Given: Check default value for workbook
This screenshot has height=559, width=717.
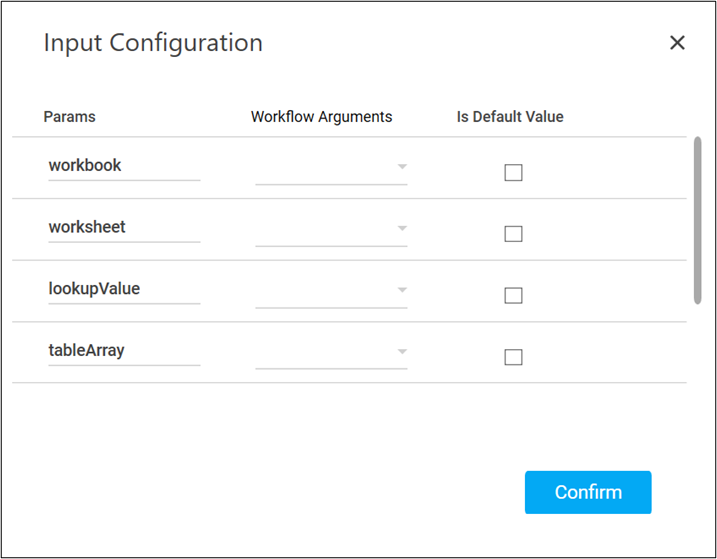Looking at the screenshot, I should (513, 173).
